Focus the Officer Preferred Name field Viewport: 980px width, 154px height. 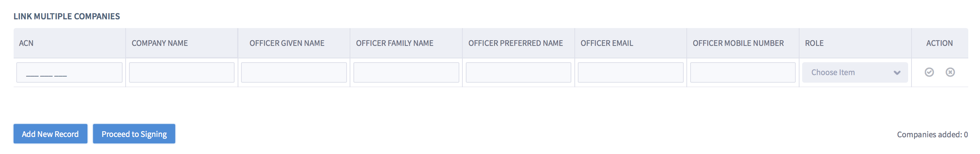click(x=518, y=72)
